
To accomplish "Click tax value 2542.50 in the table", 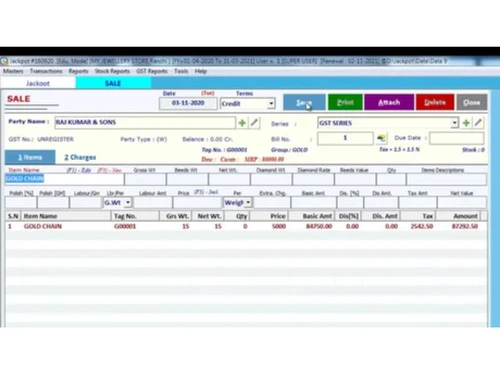I will pos(422,226).
